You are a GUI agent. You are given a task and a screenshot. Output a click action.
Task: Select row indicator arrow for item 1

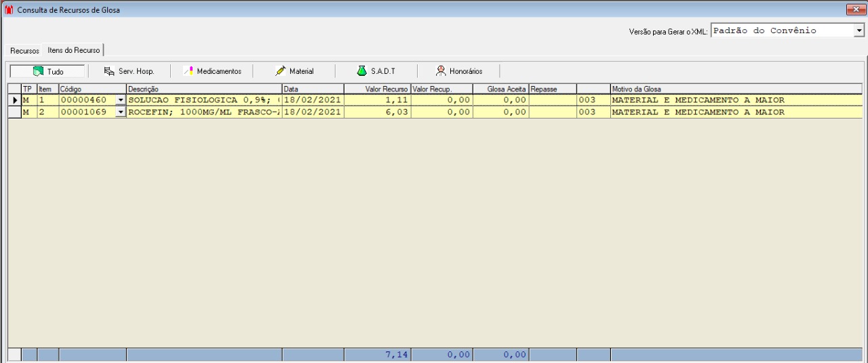(14, 100)
